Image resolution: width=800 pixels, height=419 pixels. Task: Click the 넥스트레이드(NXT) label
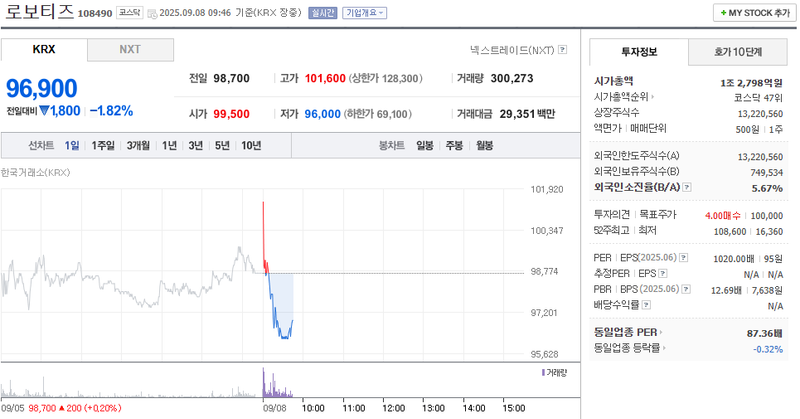pos(512,50)
